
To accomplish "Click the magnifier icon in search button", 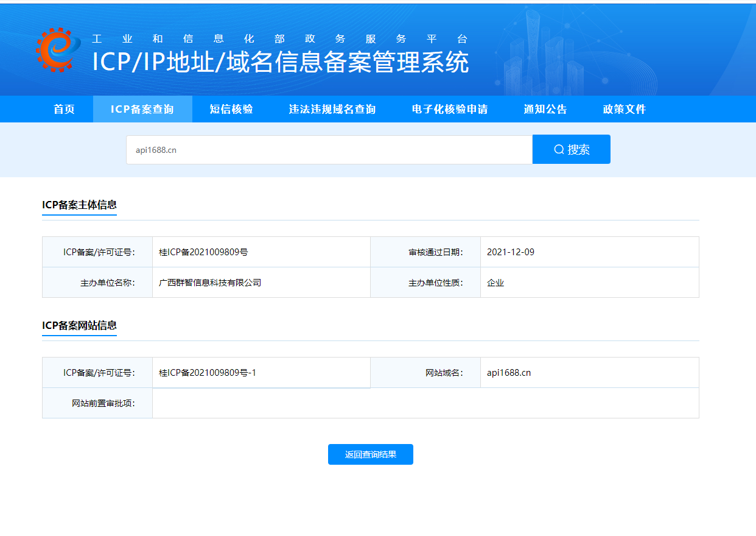I will 559,150.
